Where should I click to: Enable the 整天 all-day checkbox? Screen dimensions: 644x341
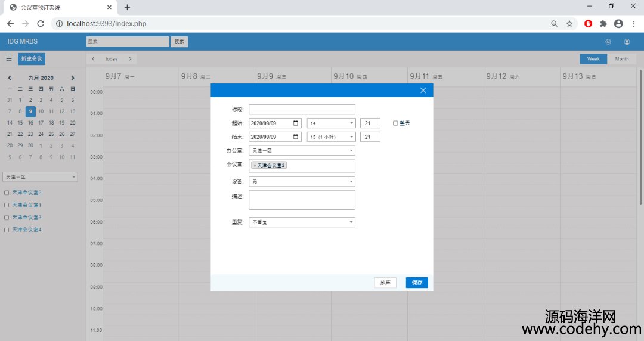tap(395, 123)
